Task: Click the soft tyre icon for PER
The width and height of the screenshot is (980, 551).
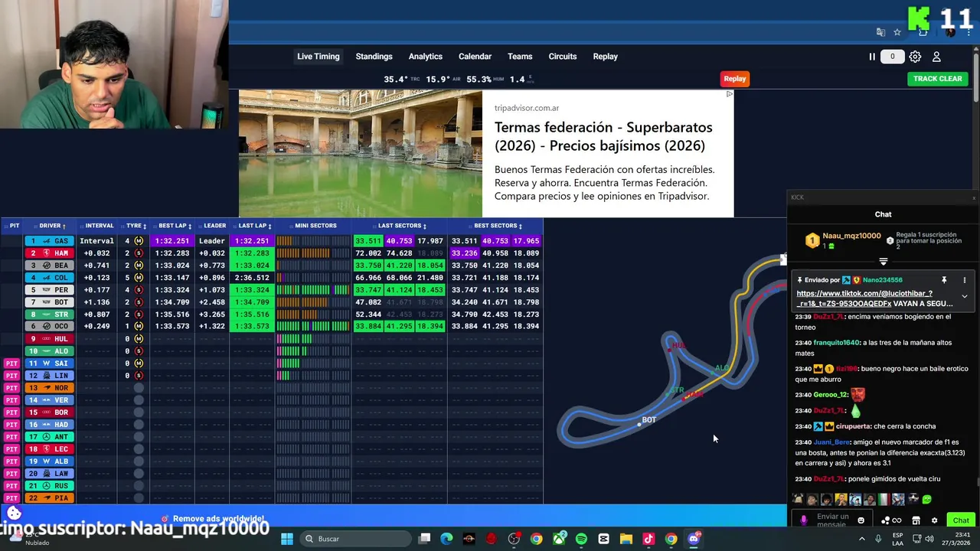Action: click(x=139, y=290)
